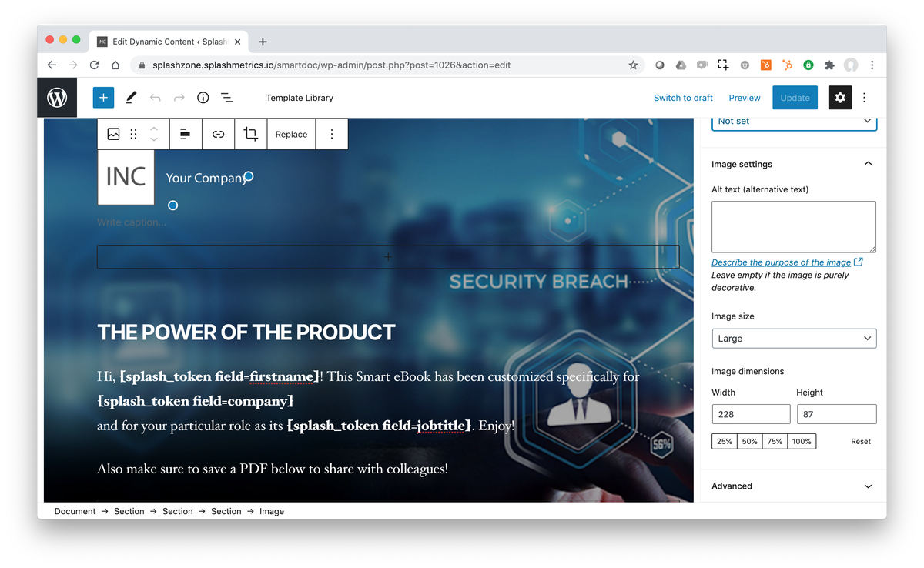Click the Template Library title
Viewport: 924px width, 568px height.
(300, 98)
